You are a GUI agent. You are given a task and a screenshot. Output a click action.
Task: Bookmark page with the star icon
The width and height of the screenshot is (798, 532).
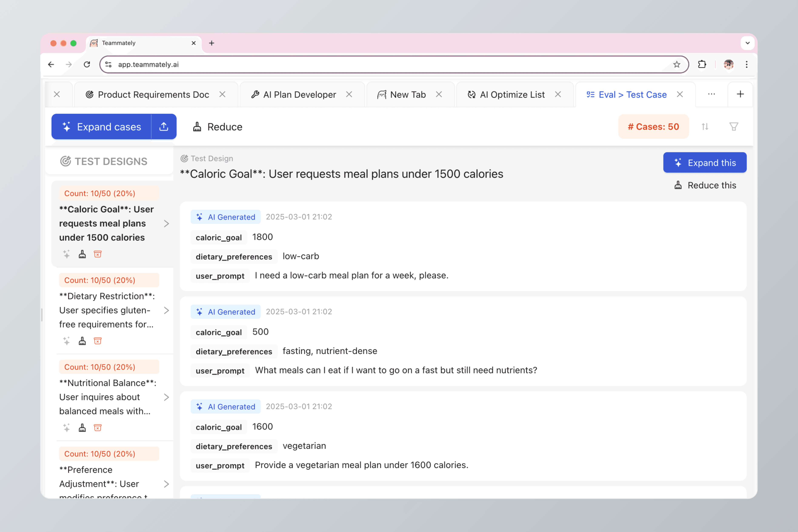click(x=676, y=64)
